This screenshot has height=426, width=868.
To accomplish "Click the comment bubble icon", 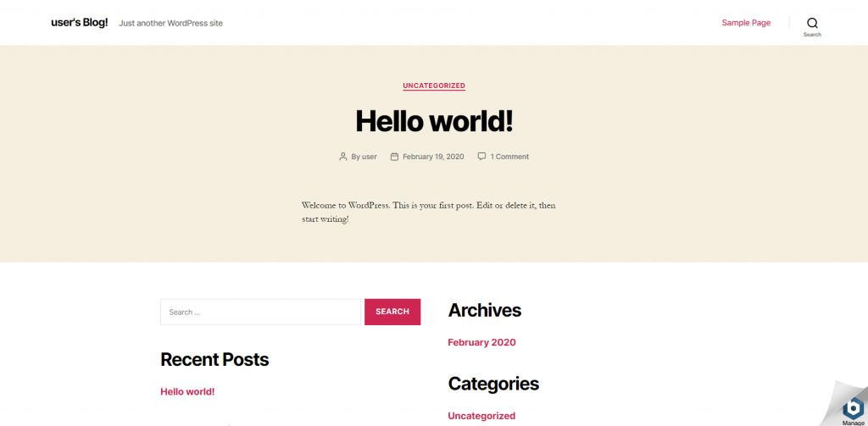I will click(x=481, y=157).
